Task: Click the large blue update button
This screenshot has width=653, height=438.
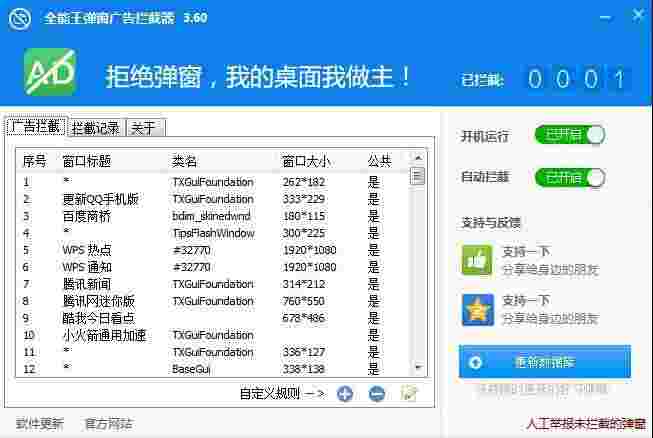Action: click(x=545, y=362)
